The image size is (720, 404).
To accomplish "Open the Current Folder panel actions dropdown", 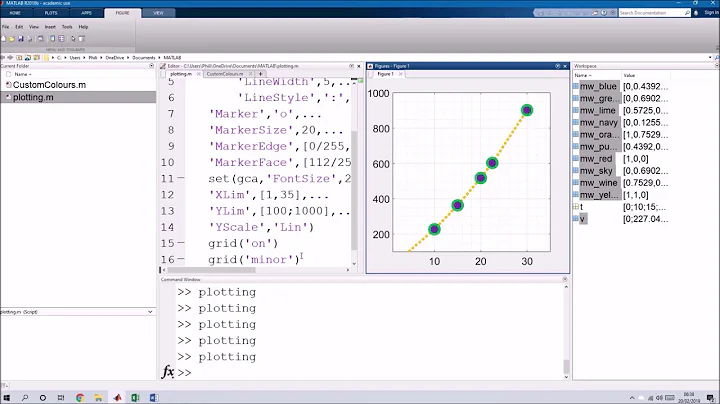I will (x=152, y=66).
